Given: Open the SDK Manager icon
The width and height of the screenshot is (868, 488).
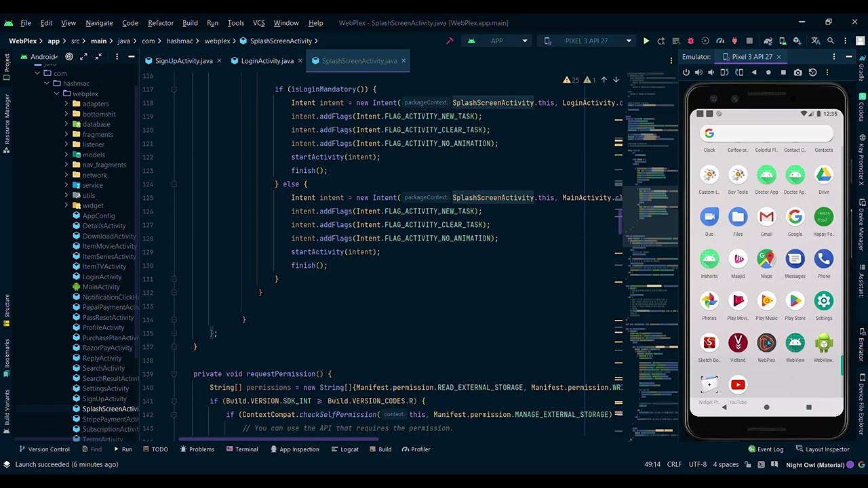Looking at the screenshot, I should click(x=797, y=41).
